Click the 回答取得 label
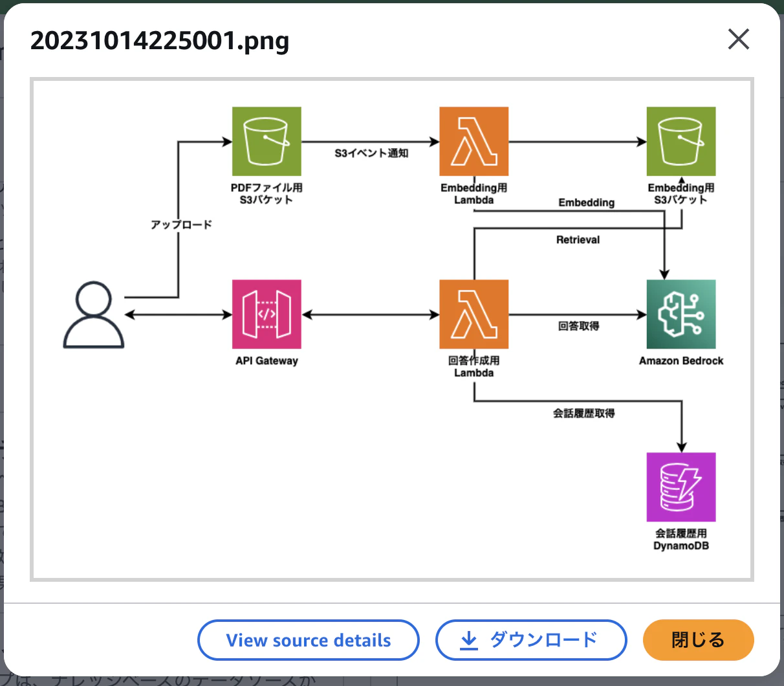The image size is (784, 686). coord(578,326)
